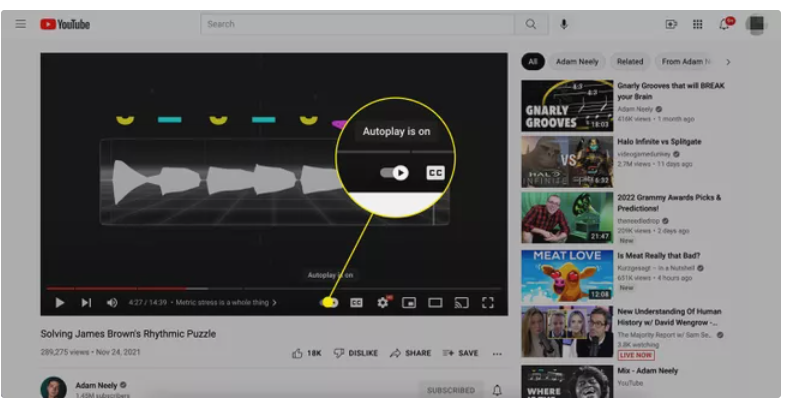Open the 'Mix - Adam Neely' playlist title
The height and width of the screenshot is (410, 798).
click(x=647, y=371)
